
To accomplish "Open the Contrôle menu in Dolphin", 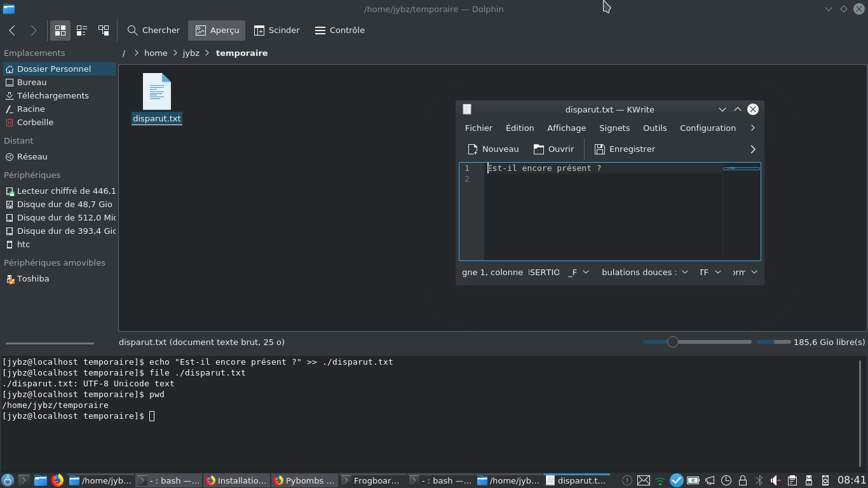I will [x=340, y=30].
